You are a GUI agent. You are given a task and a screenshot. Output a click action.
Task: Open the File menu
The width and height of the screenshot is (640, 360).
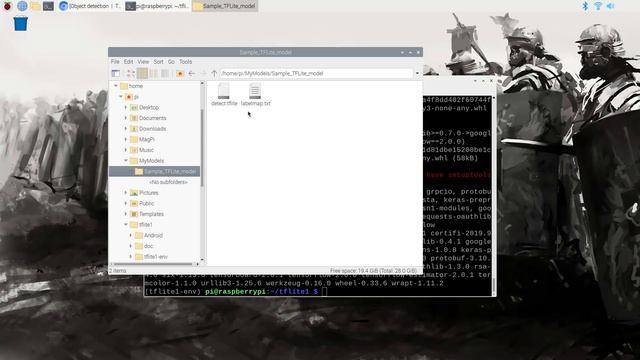coord(115,62)
